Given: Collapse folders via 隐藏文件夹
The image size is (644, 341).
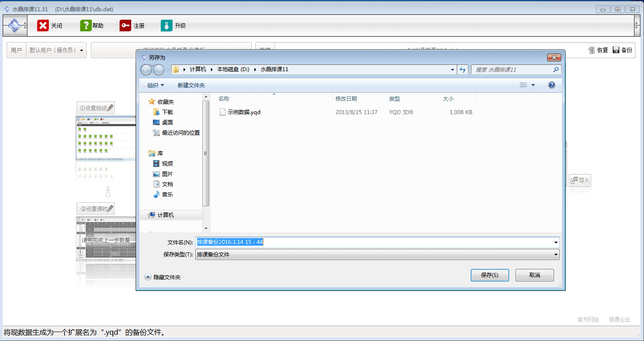Looking at the screenshot, I should tap(163, 277).
